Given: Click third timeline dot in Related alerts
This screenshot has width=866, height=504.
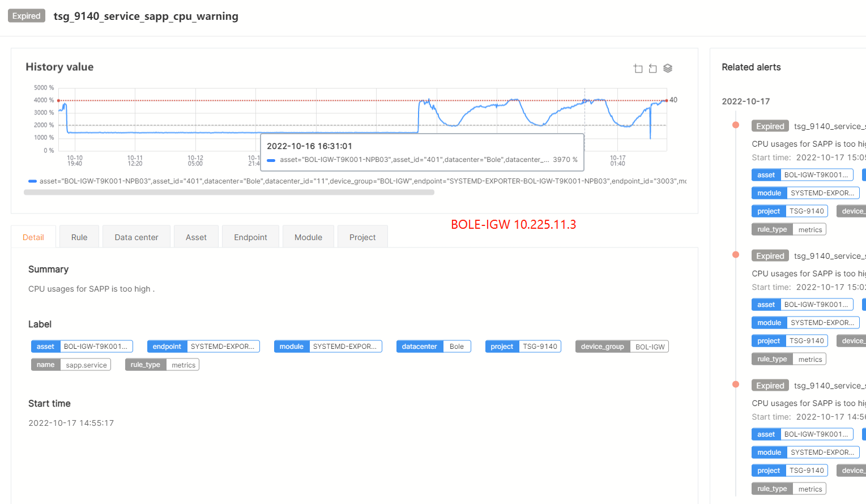Looking at the screenshot, I should tap(736, 385).
